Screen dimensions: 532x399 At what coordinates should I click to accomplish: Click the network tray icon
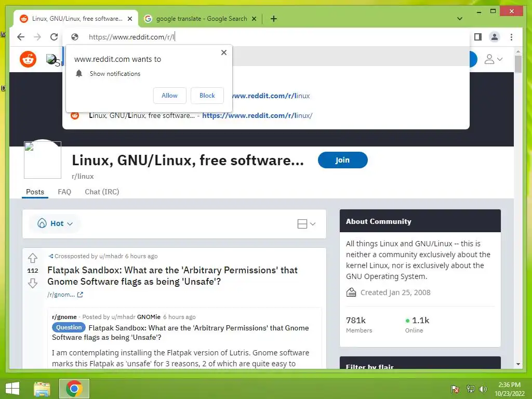[470, 389]
